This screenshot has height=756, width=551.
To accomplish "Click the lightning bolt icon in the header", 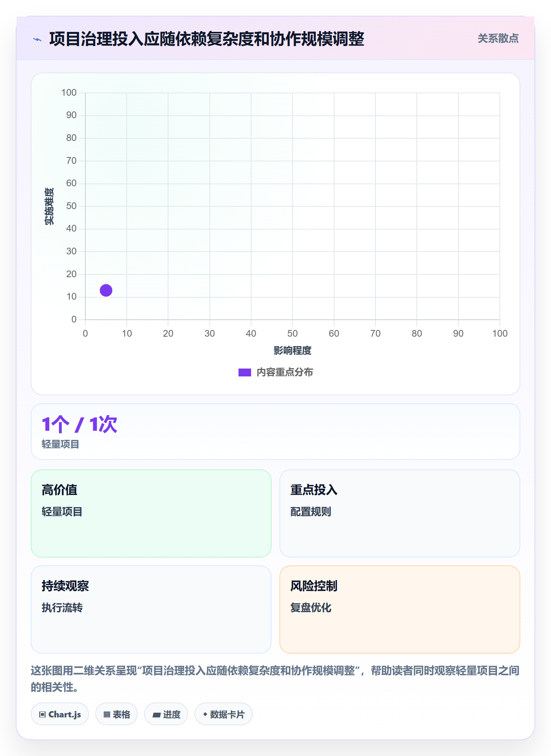I will (x=37, y=39).
